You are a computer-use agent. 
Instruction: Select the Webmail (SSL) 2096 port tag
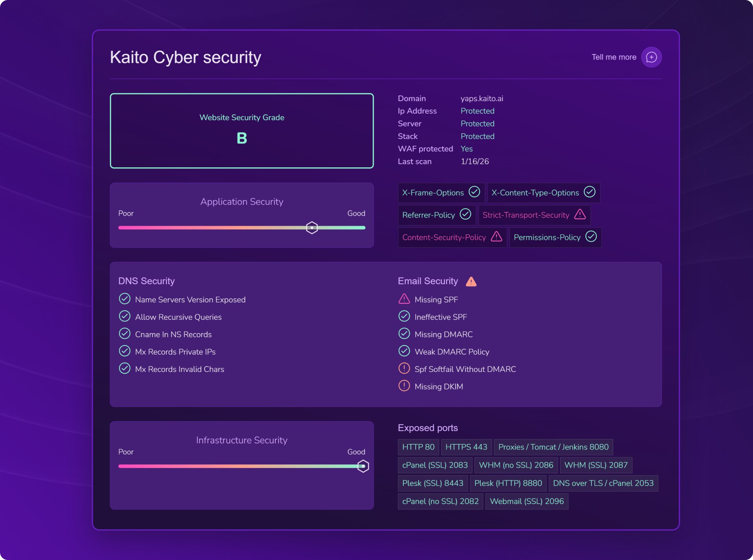(x=526, y=502)
